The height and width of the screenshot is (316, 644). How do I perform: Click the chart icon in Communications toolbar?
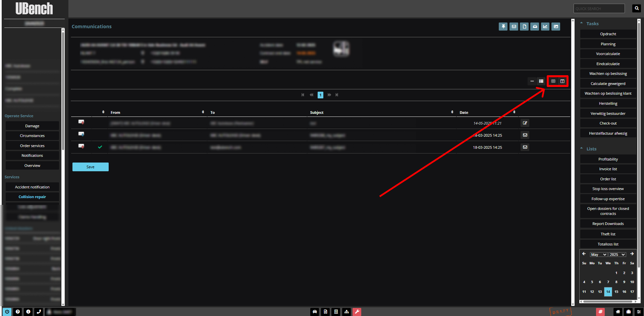tap(545, 27)
